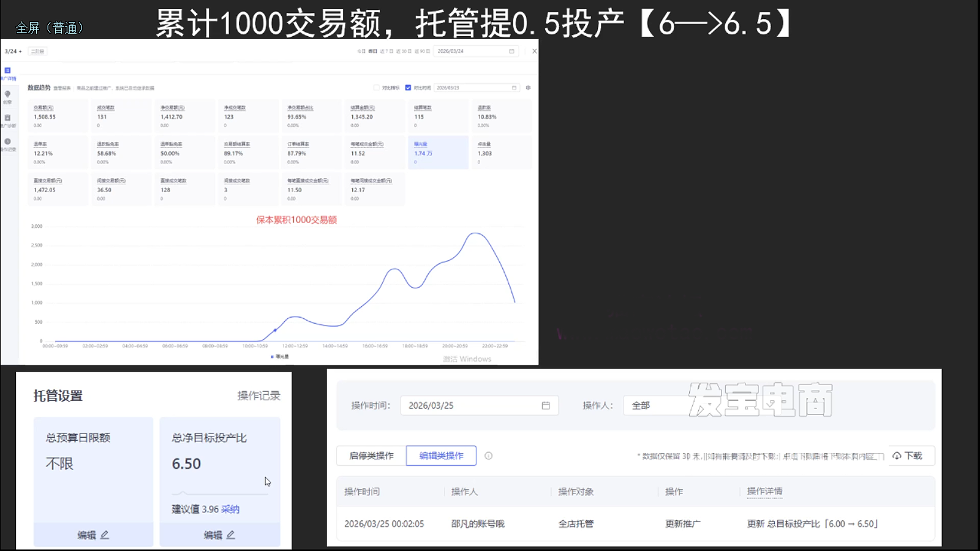
Task: Click the info icon next to 编辑类操作
Action: point(489,456)
